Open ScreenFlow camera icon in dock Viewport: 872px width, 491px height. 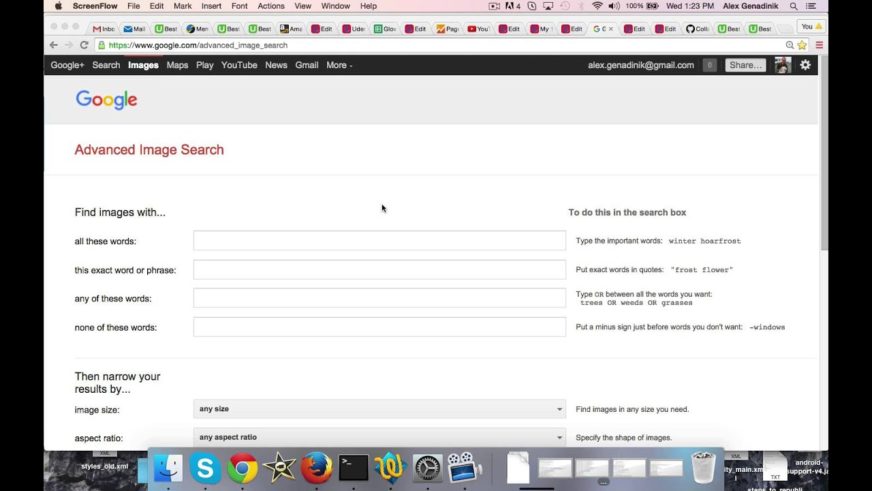click(464, 467)
